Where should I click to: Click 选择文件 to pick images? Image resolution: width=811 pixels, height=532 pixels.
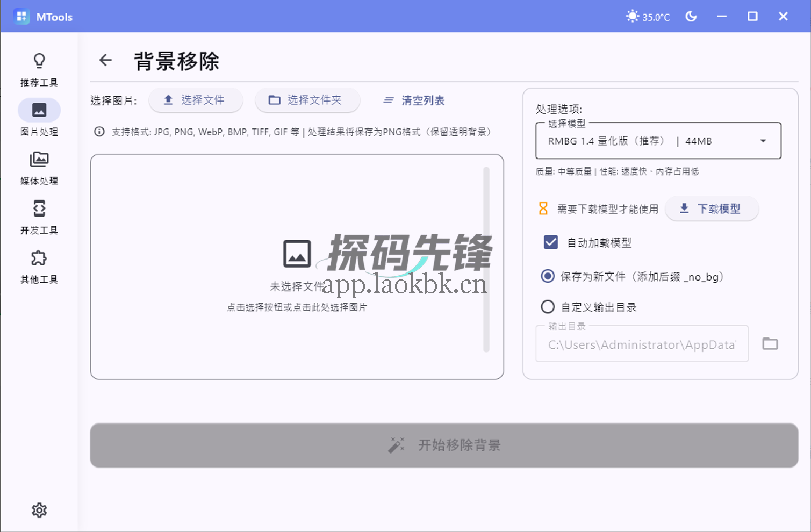click(196, 100)
